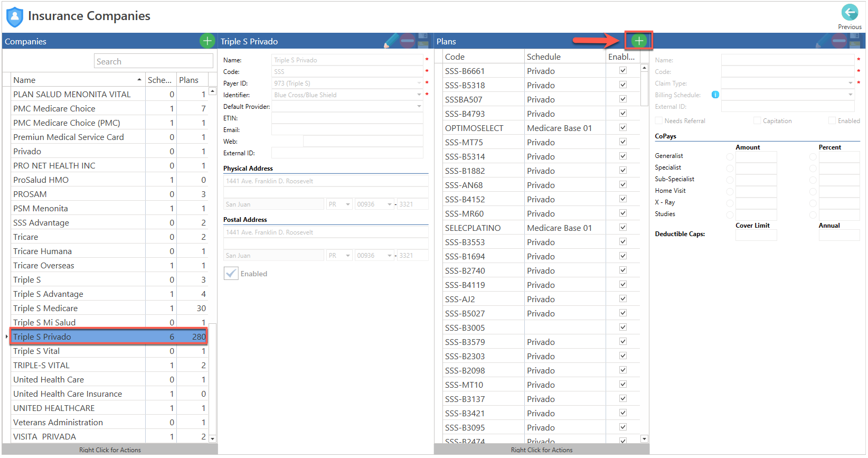868x458 pixels.
Task: Open Payer ID dropdown
Action: coord(419,83)
